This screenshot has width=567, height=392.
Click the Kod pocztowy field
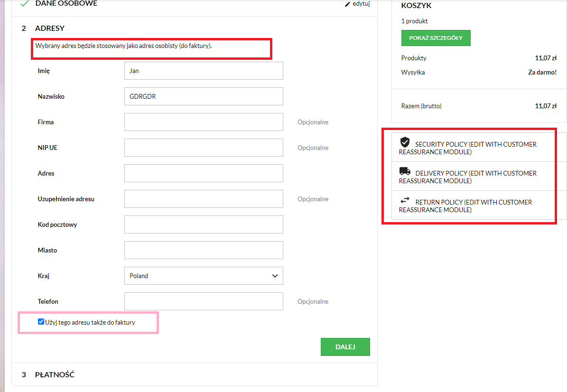pyautogui.click(x=204, y=224)
